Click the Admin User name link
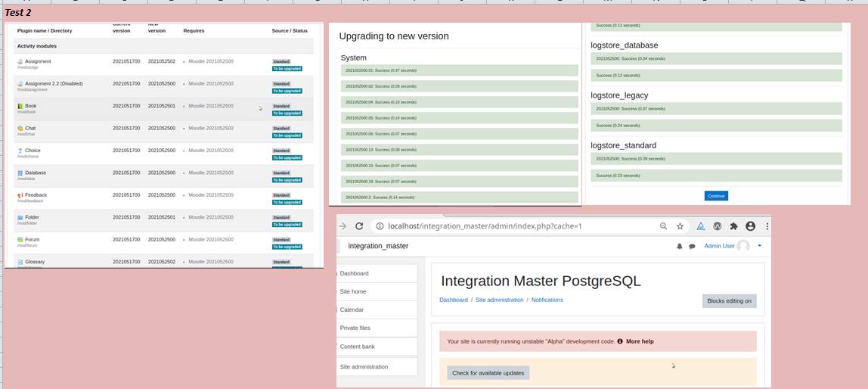The height and width of the screenshot is (389, 868). click(x=719, y=246)
